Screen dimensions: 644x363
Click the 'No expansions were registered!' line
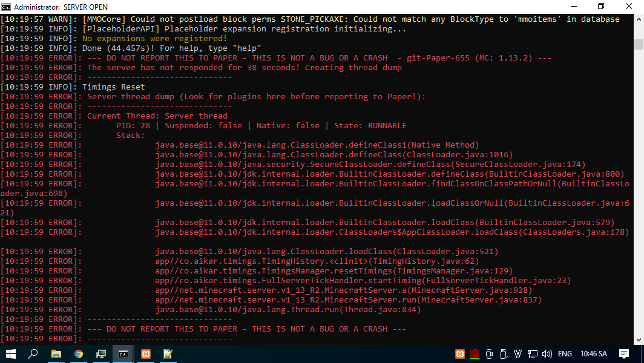[154, 39]
